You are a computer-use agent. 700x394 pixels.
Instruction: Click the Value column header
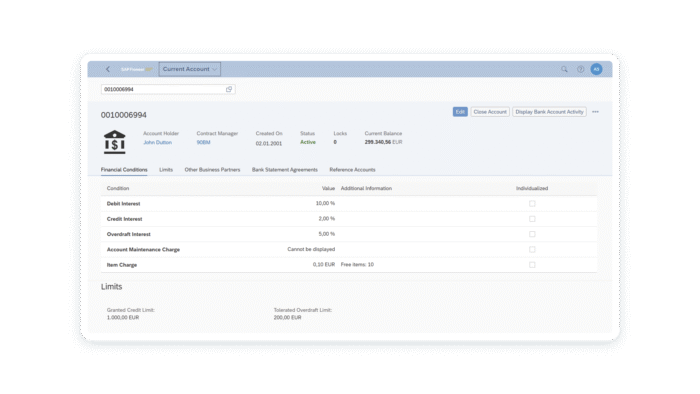pos(328,188)
